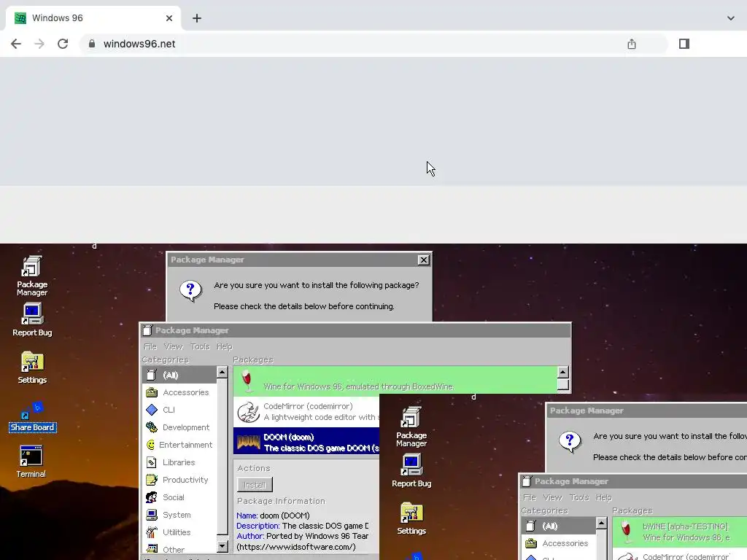The height and width of the screenshot is (560, 747).
Task: Open the idsoftware.com link in package info
Action: (296, 547)
